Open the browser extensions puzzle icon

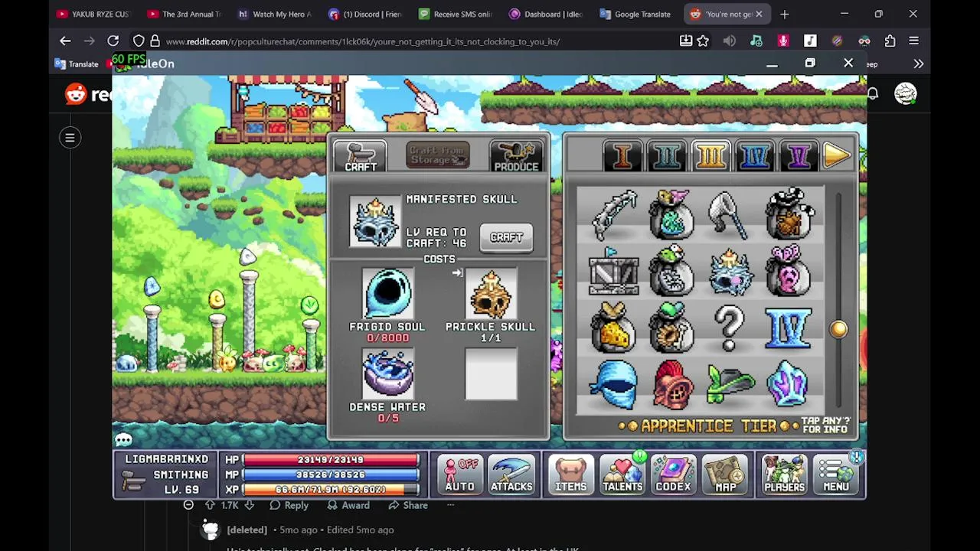[890, 41]
